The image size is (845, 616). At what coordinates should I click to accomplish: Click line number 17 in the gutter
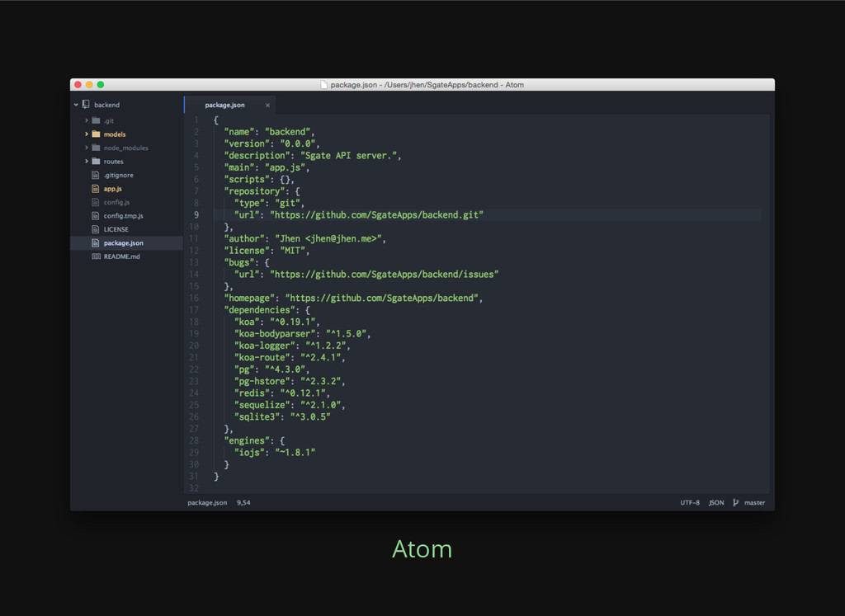point(194,309)
